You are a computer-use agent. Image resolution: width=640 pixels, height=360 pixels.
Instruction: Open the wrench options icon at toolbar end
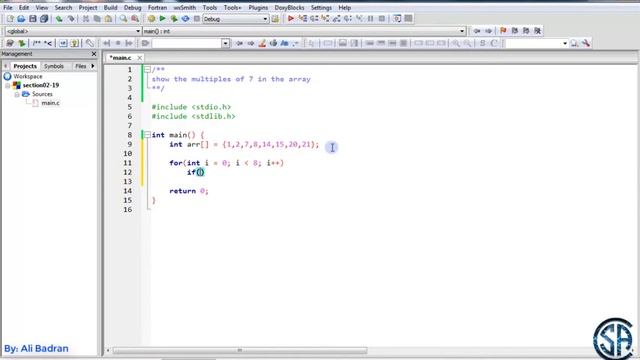click(x=586, y=43)
